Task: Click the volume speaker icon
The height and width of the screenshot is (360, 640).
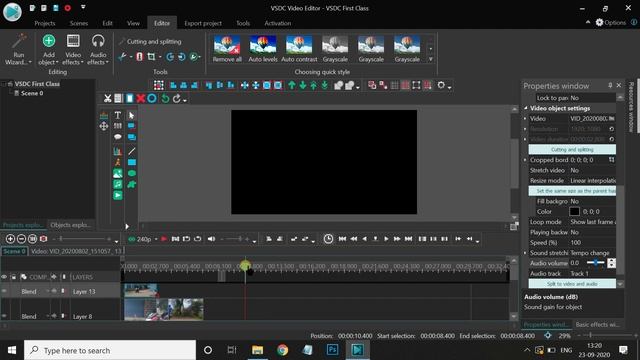Action: (211, 239)
